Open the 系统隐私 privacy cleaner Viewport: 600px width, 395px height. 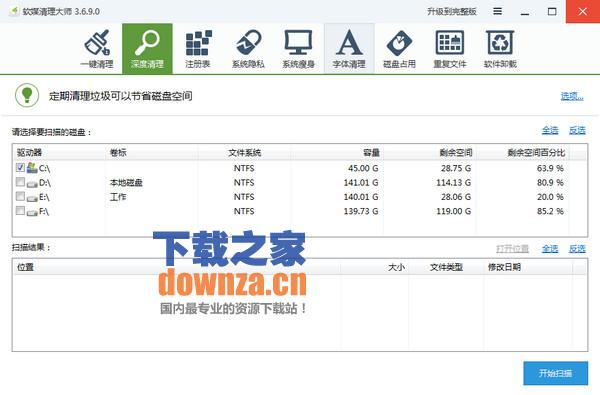tap(248, 49)
